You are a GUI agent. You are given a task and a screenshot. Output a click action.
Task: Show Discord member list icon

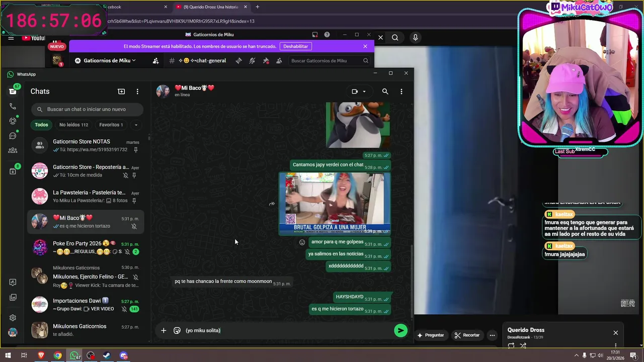tap(279, 61)
